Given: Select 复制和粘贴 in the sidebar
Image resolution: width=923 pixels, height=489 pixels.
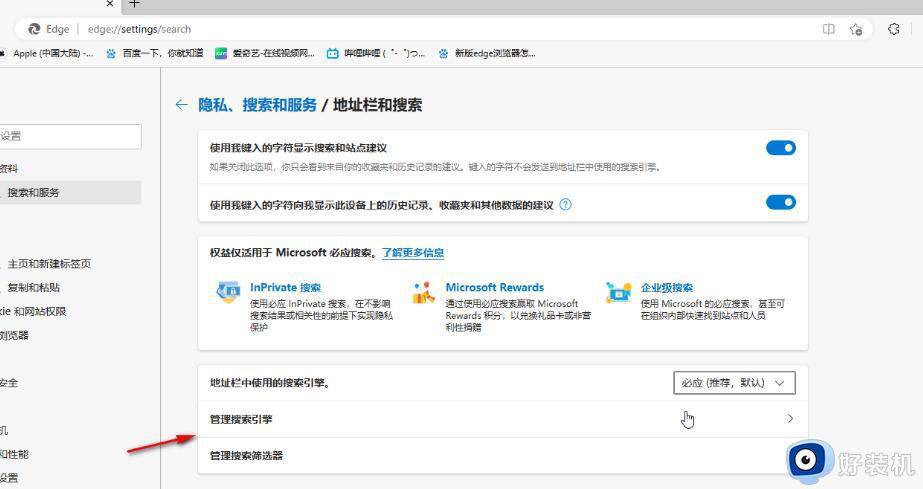Looking at the screenshot, I should click(33, 287).
